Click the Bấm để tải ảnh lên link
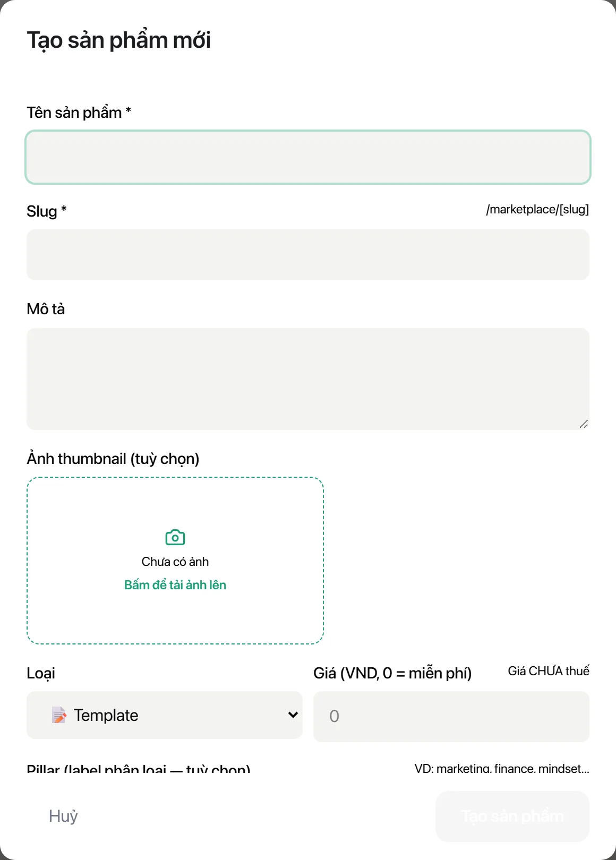 (x=175, y=585)
